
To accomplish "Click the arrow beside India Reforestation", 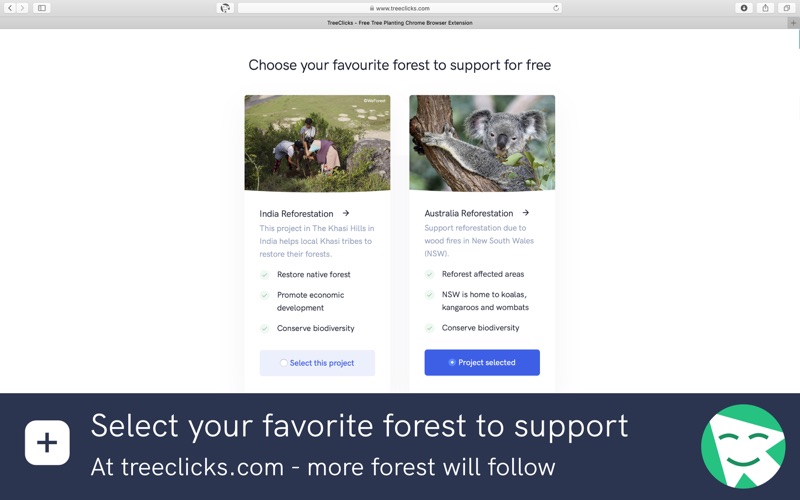I will (x=346, y=213).
